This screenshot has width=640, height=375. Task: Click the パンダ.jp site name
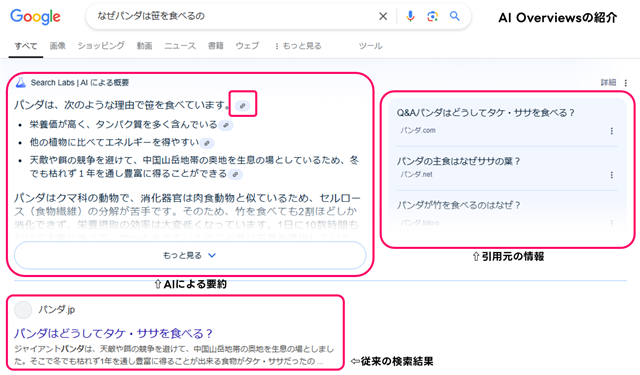pyautogui.click(x=57, y=310)
